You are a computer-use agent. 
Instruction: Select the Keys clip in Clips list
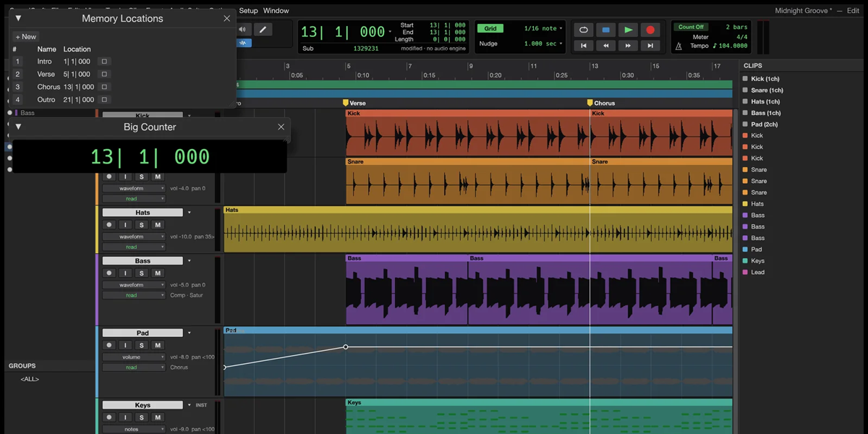tap(757, 261)
